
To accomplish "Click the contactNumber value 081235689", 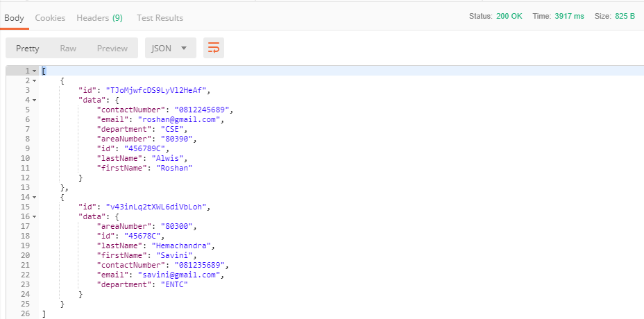I will coord(200,265).
